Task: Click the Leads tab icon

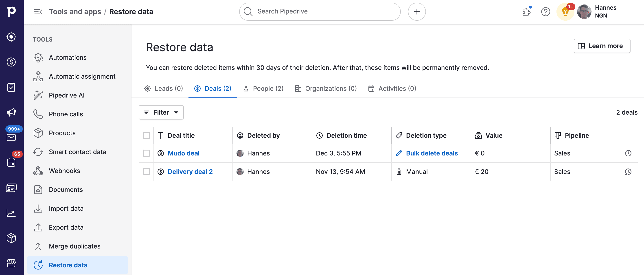Action: coord(147,88)
